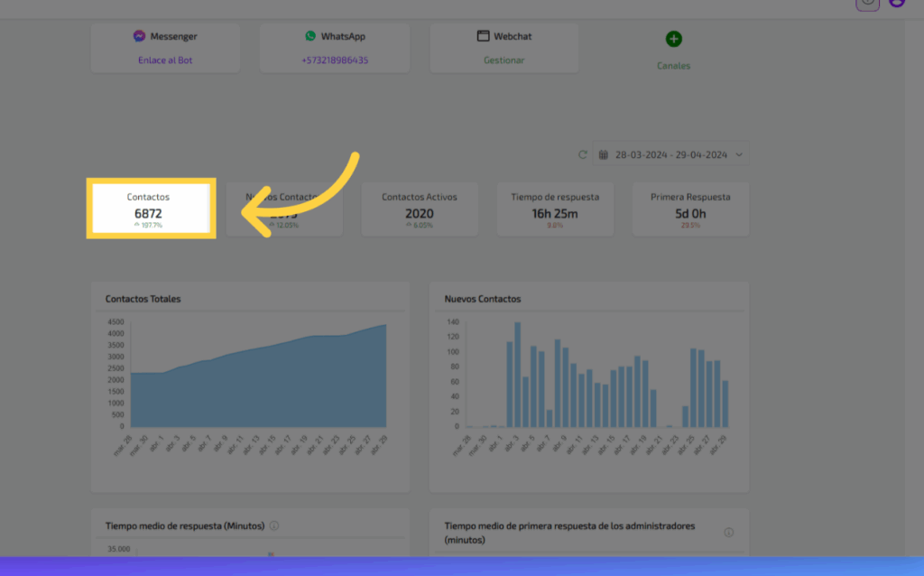Select the Tiempo de respuesta card
Screen dimensions: 924x576
pos(555,209)
